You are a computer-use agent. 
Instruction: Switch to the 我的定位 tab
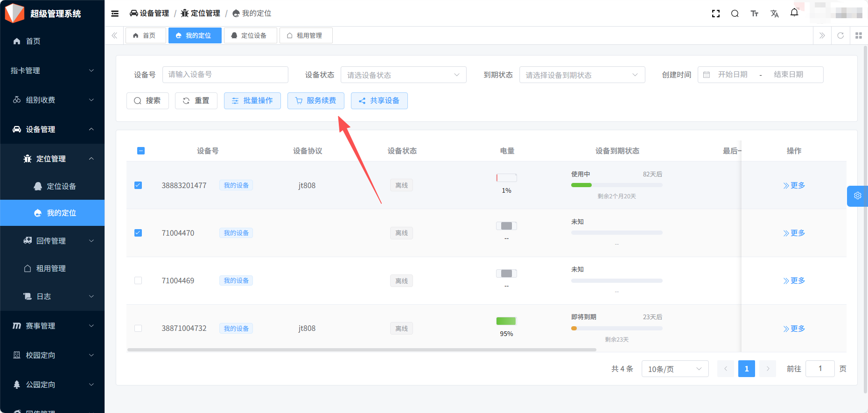195,35
